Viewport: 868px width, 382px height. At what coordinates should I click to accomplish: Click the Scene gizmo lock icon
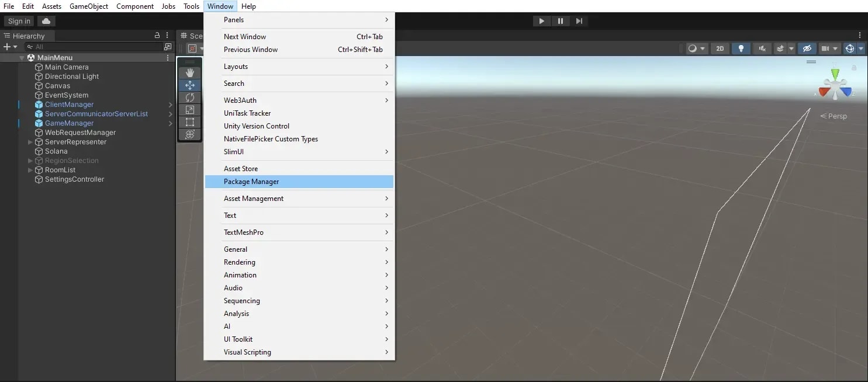pos(854,68)
